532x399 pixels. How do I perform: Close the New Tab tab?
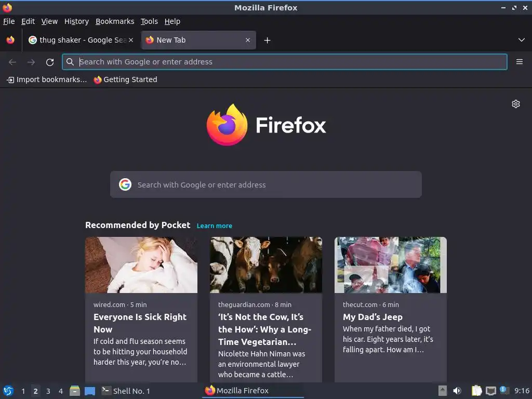(x=248, y=40)
